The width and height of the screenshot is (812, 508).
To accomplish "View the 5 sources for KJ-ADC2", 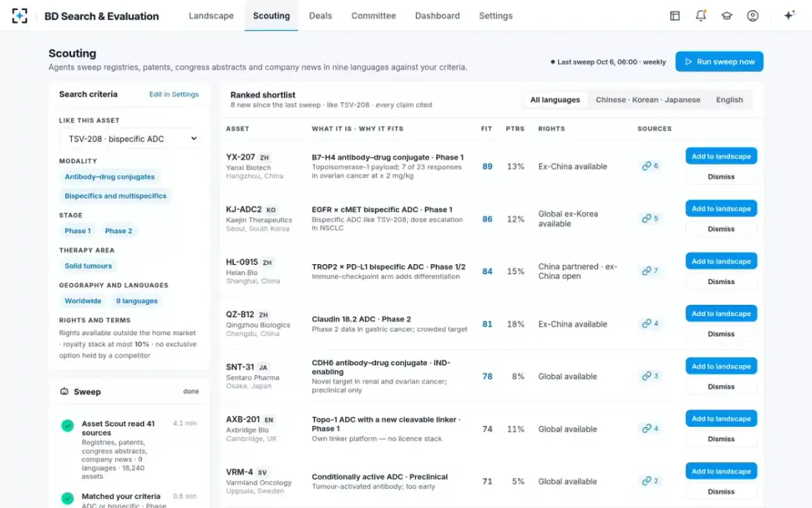I will click(650, 219).
